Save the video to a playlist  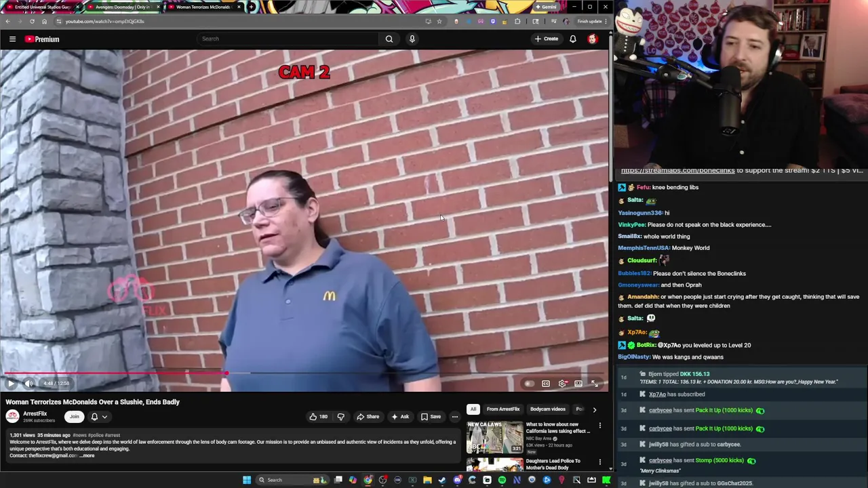pyautogui.click(x=431, y=417)
